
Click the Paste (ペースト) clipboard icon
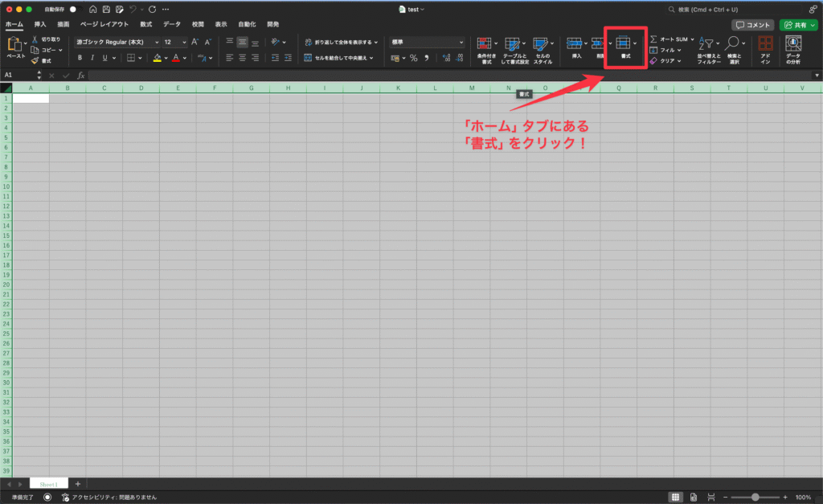14,44
